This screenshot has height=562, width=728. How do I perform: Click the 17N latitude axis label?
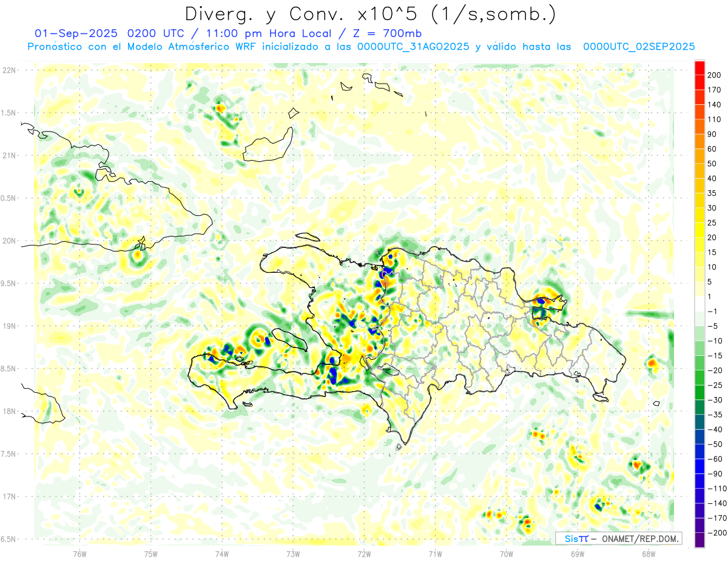(9, 497)
